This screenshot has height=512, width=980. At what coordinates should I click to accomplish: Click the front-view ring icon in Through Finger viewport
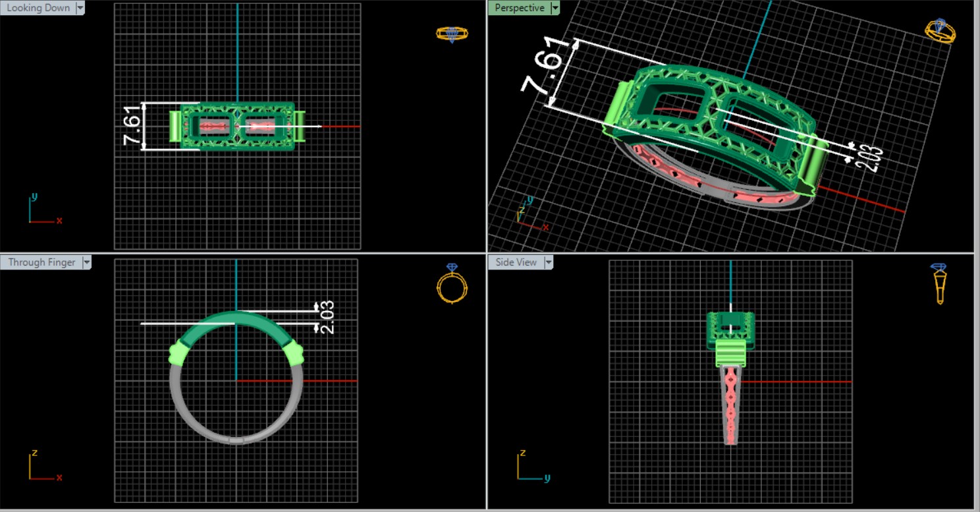coord(451,284)
